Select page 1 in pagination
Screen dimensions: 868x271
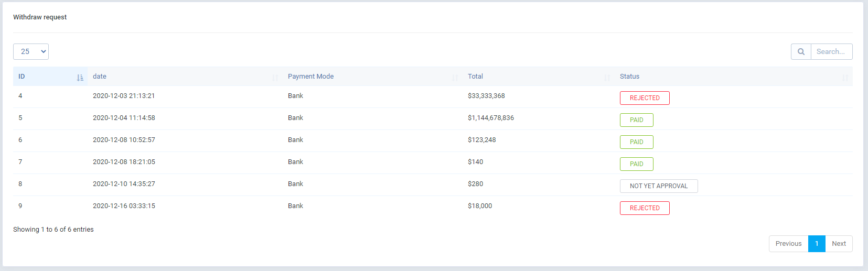(817, 244)
